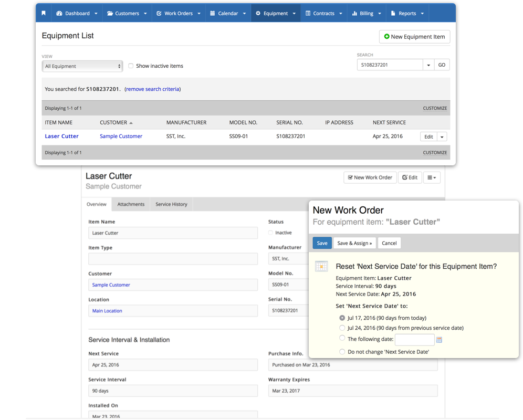Open the Billing menu item
The width and height of the screenshot is (523, 420).
(x=367, y=13)
